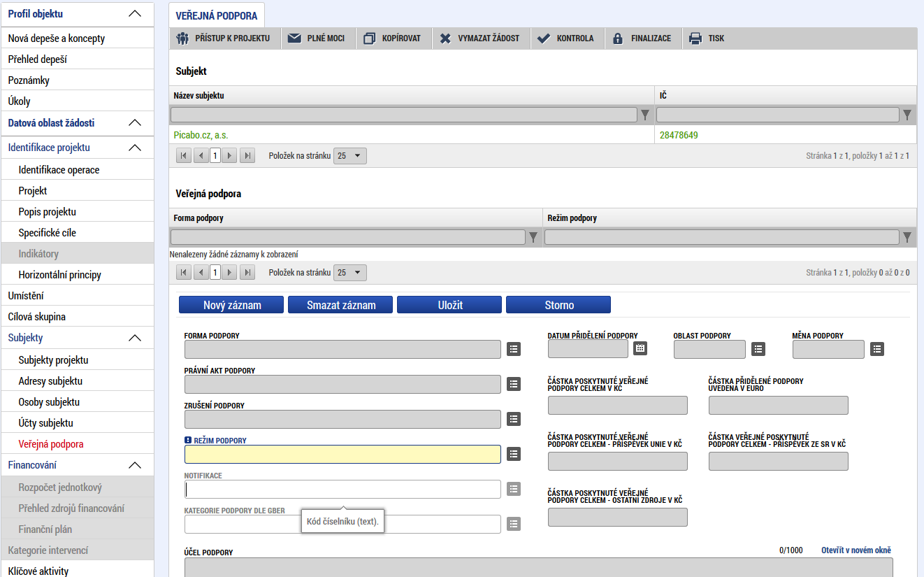Go to last page in Veřejná podpora pager

point(247,273)
